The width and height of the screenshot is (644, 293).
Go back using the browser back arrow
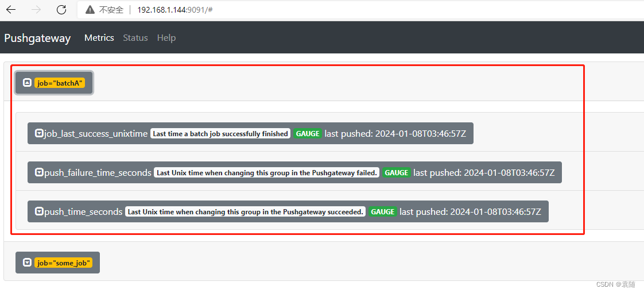pos(11,10)
